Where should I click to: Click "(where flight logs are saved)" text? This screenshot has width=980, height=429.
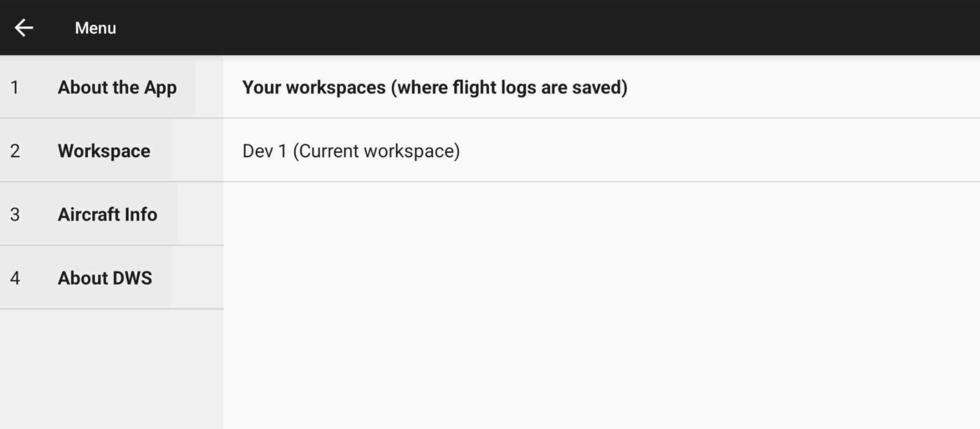point(509,87)
